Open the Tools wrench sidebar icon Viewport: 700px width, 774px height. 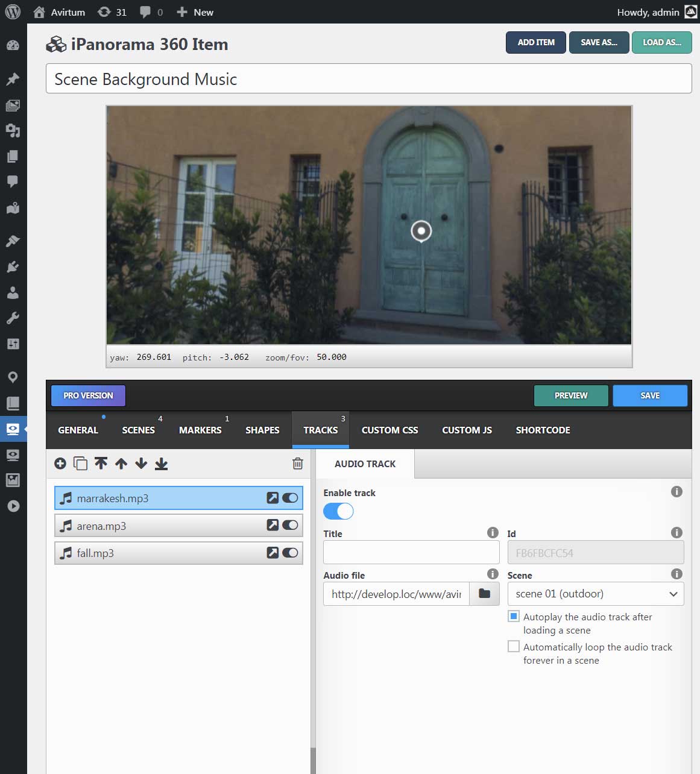point(13,318)
